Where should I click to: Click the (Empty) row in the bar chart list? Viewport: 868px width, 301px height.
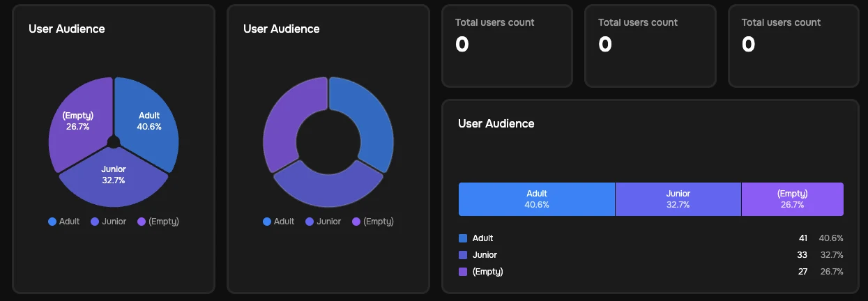pyautogui.click(x=651, y=272)
